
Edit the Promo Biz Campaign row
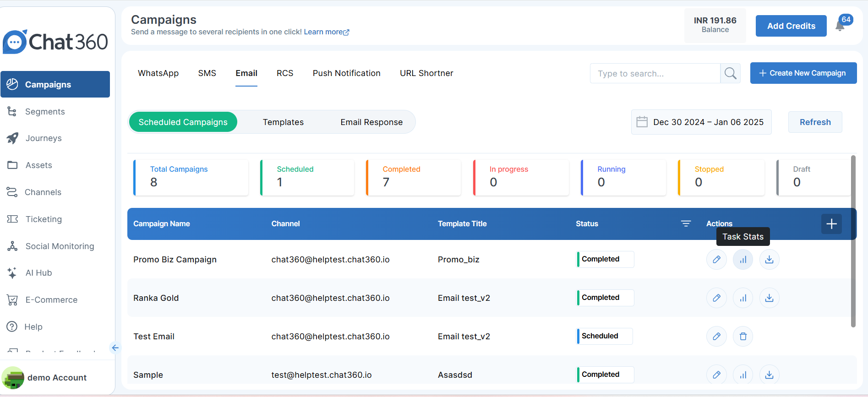716,260
